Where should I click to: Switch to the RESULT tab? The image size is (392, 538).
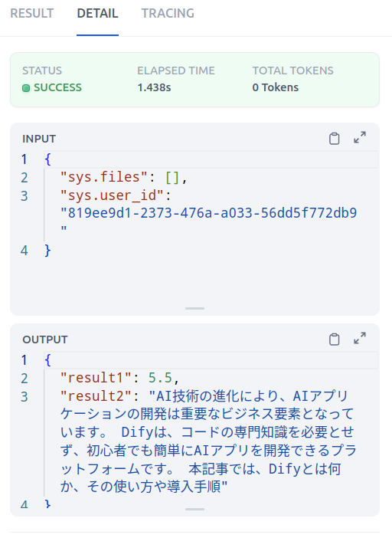32,13
